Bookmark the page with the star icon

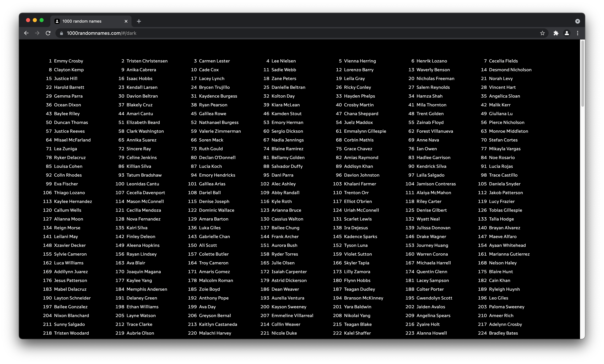click(x=542, y=33)
